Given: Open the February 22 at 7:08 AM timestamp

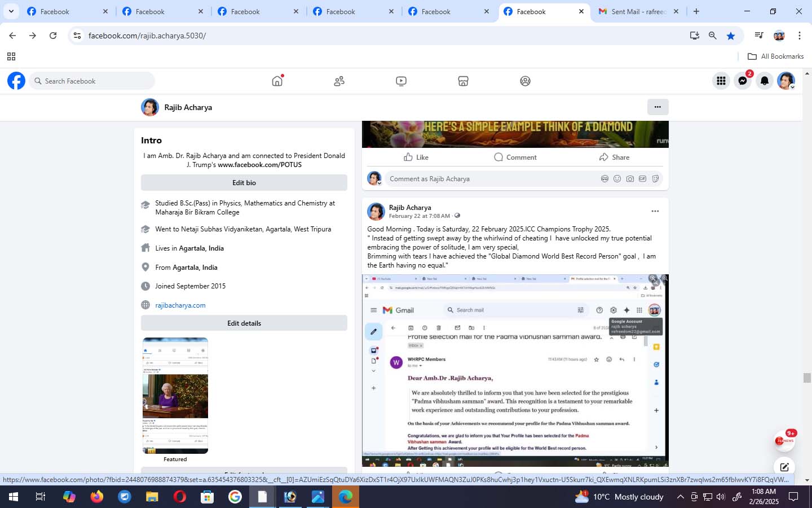Looking at the screenshot, I should click(420, 216).
